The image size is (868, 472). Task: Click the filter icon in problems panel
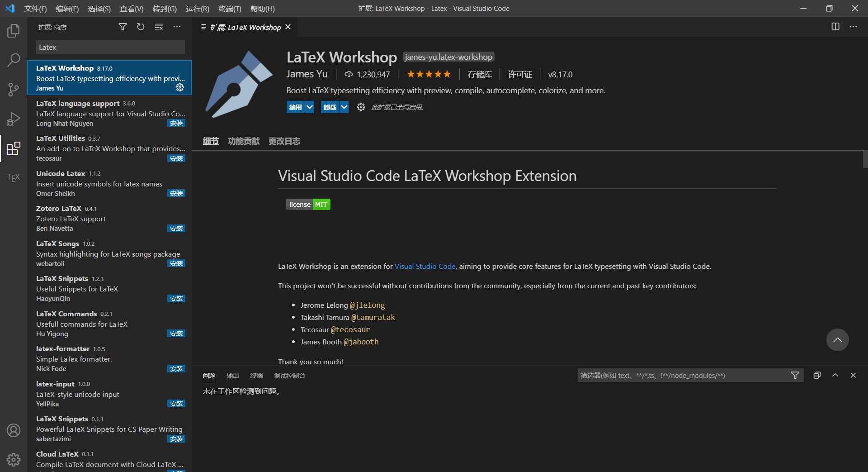pyautogui.click(x=795, y=375)
